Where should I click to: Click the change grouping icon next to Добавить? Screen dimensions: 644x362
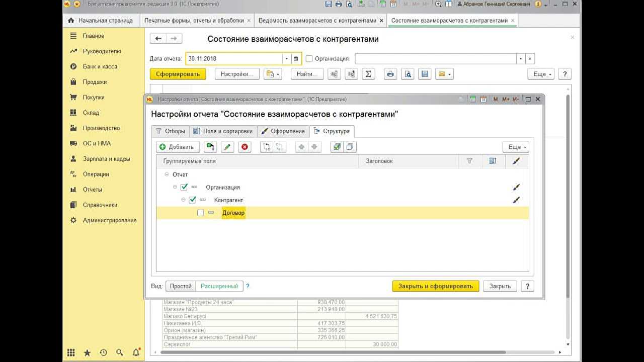[210, 147]
